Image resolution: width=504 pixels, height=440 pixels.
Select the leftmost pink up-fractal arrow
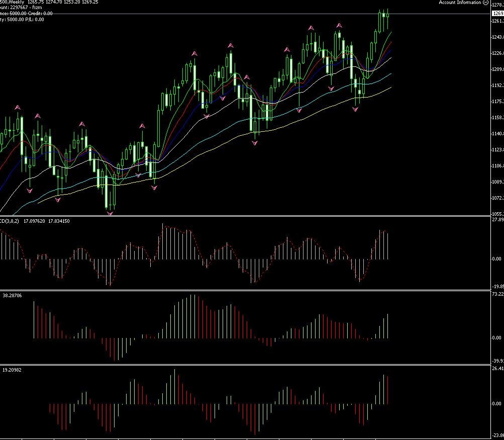point(18,107)
